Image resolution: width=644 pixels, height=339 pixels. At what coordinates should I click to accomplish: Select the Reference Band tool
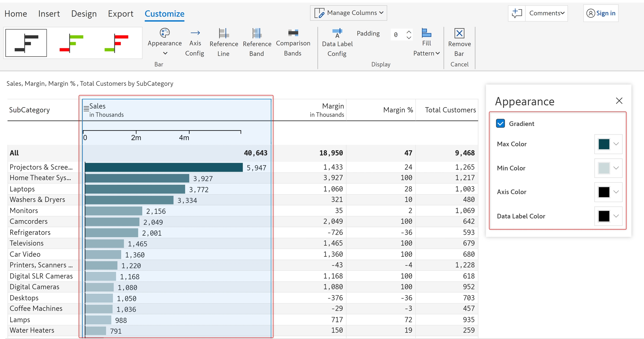pos(257,34)
